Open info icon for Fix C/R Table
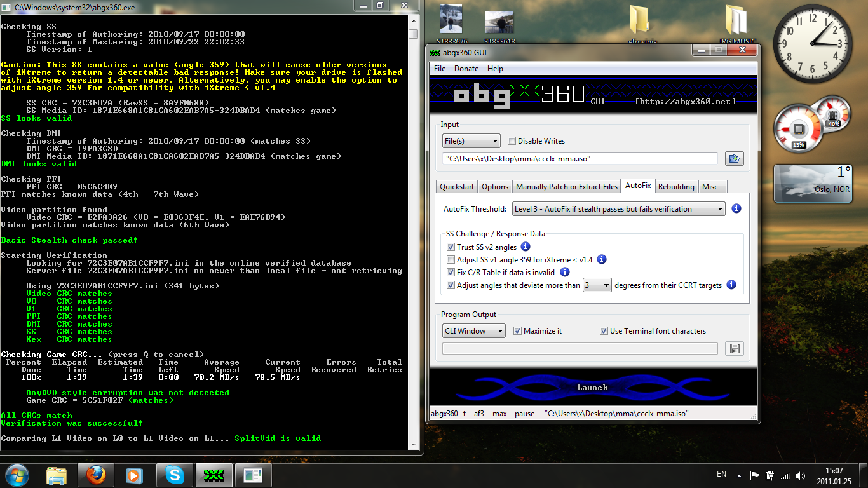This screenshot has width=868, height=488. (564, 272)
